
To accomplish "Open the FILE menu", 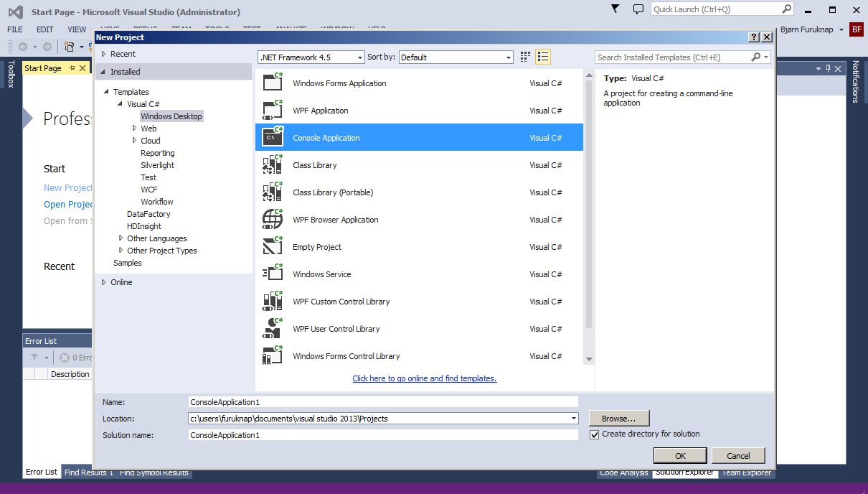I will [x=15, y=29].
